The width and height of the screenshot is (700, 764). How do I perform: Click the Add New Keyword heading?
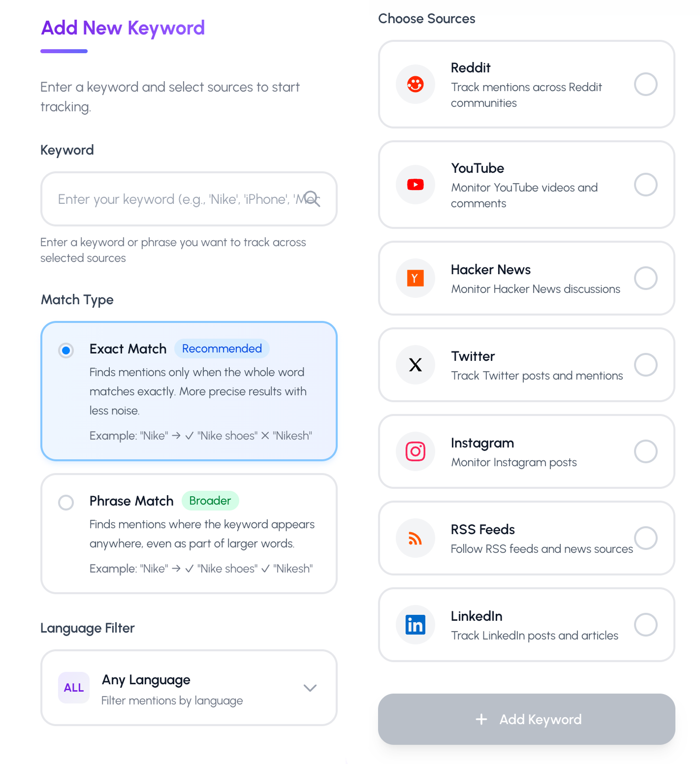122,28
